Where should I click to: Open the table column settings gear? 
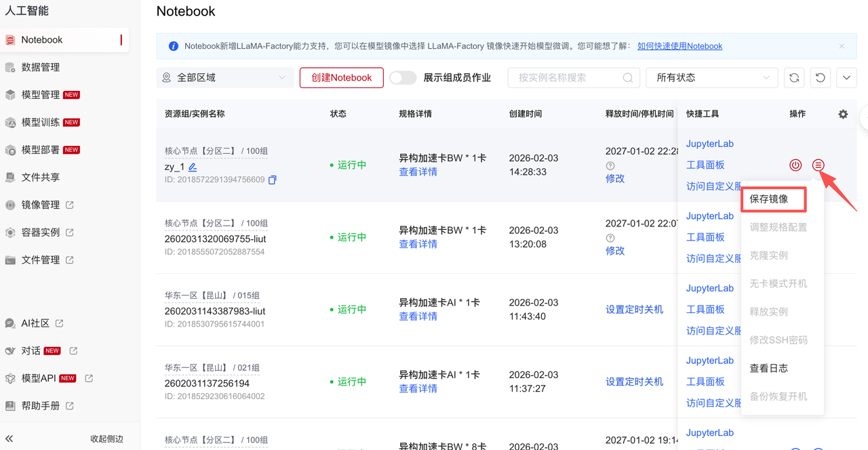(x=843, y=115)
